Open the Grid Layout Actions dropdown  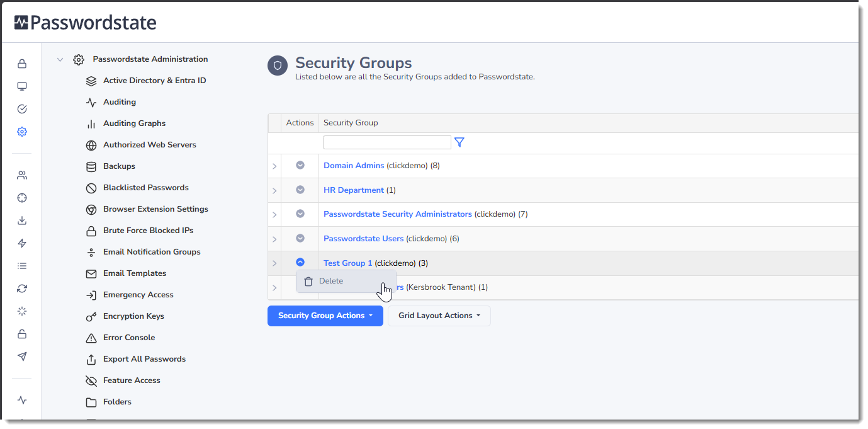pos(439,316)
